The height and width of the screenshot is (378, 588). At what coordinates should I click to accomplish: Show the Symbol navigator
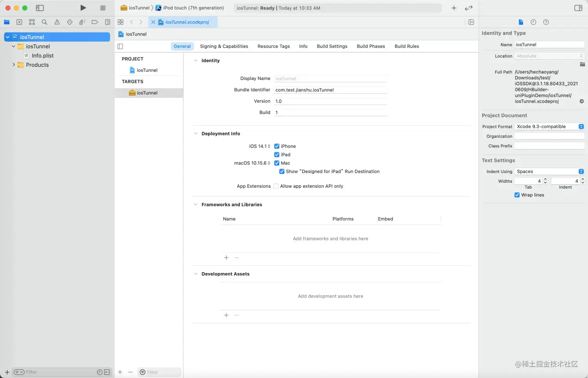click(32, 22)
